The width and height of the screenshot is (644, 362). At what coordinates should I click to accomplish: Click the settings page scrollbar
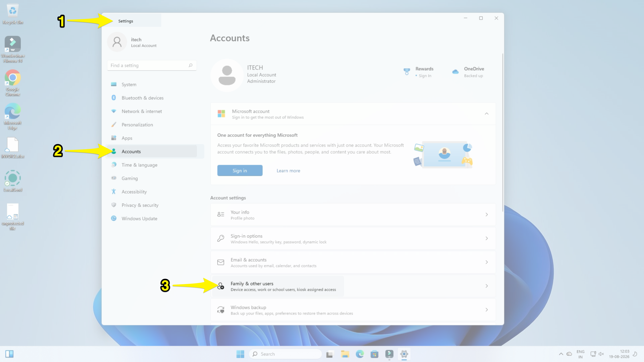coord(502,132)
